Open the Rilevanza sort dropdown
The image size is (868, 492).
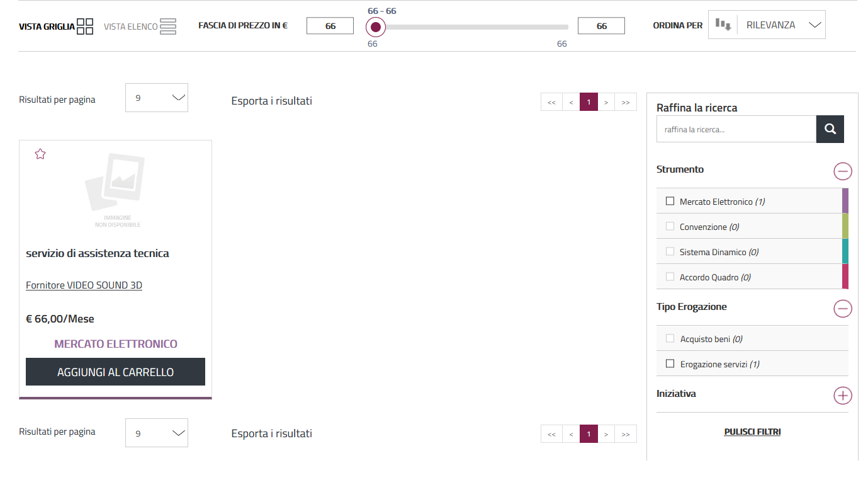tap(781, 25)
